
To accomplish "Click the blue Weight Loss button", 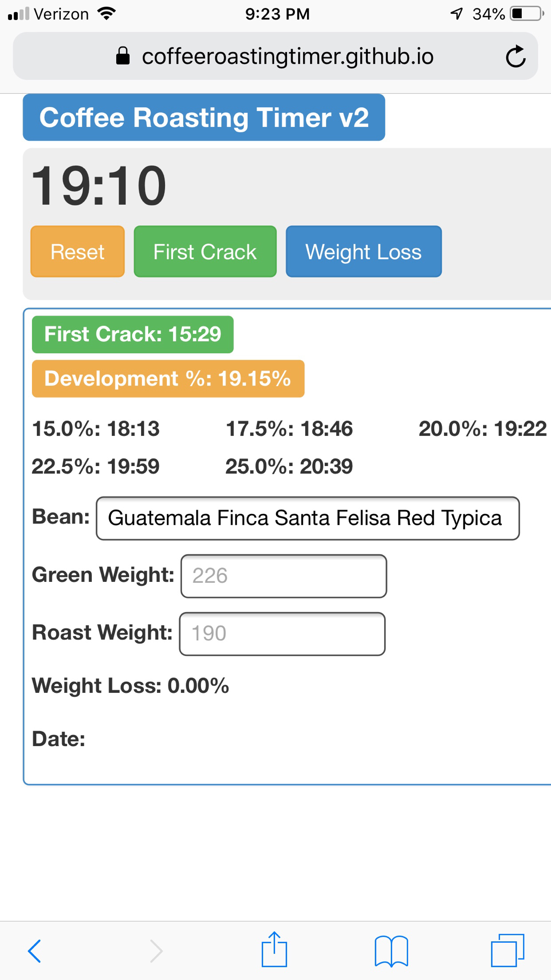I will point(364,251).
